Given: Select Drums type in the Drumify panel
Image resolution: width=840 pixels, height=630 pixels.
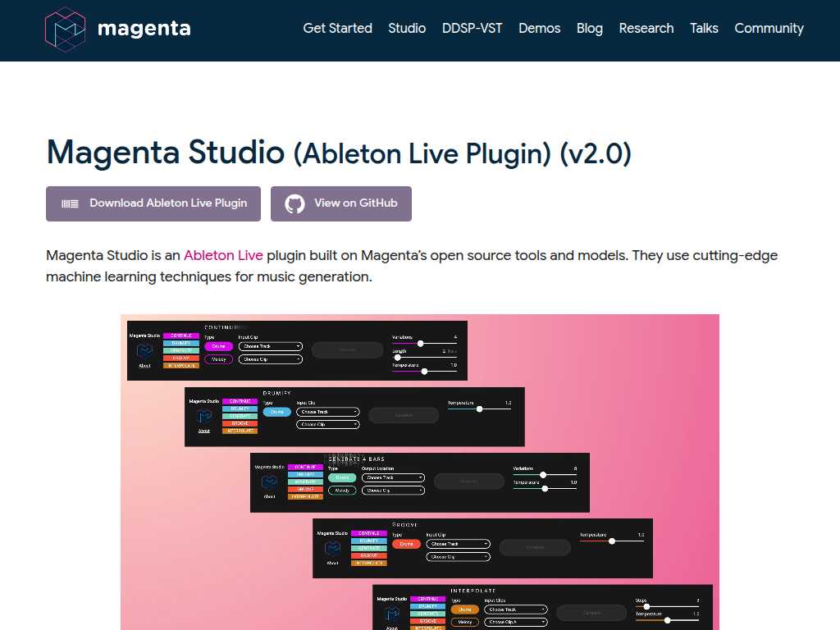Looking at the screenshot, I should click(x=277, y=412).
